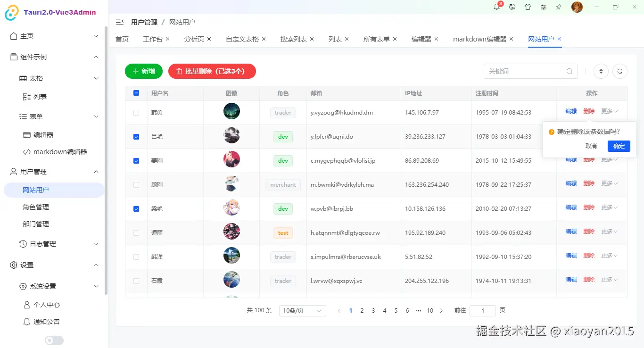Open the notifications bell with badge 3

click(497, 7)
